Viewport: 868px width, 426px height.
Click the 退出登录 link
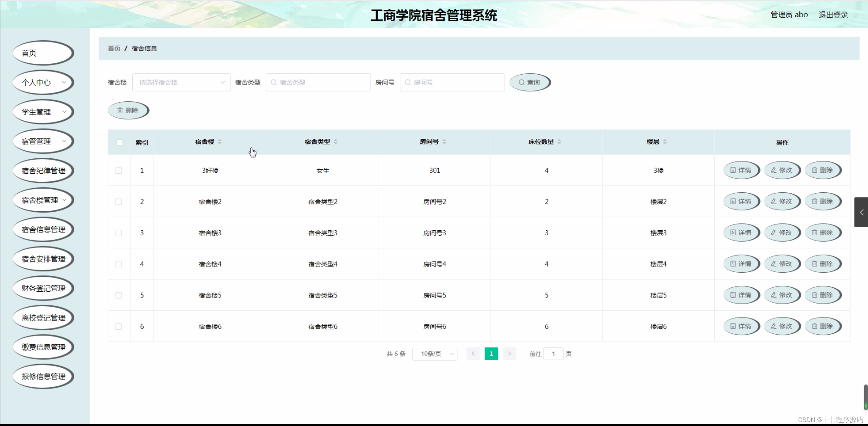pos(833,15)
